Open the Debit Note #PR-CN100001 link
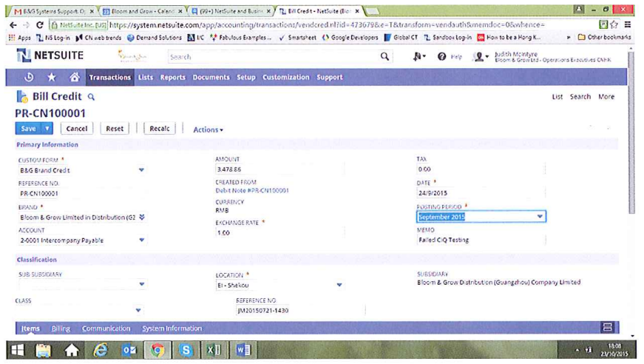 pos(252,191)
